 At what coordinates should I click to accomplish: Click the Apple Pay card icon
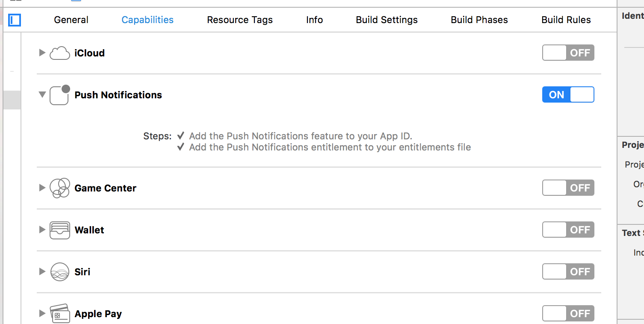60,313
